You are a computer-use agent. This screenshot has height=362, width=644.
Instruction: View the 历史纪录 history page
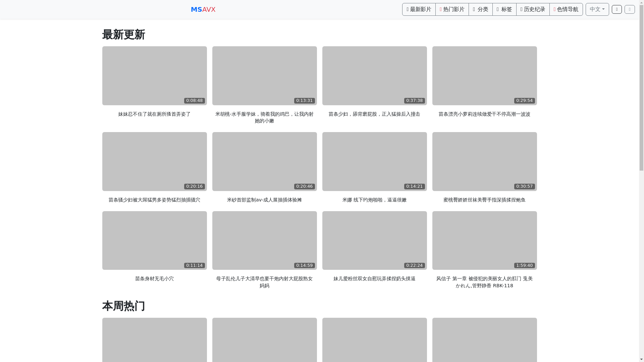pos(533,9)
